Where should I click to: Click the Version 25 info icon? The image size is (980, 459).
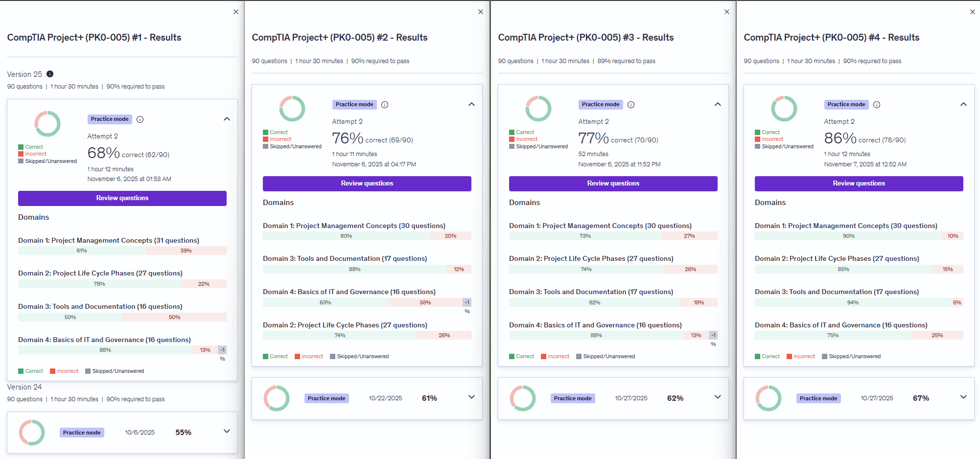click(x=50, y=74)
